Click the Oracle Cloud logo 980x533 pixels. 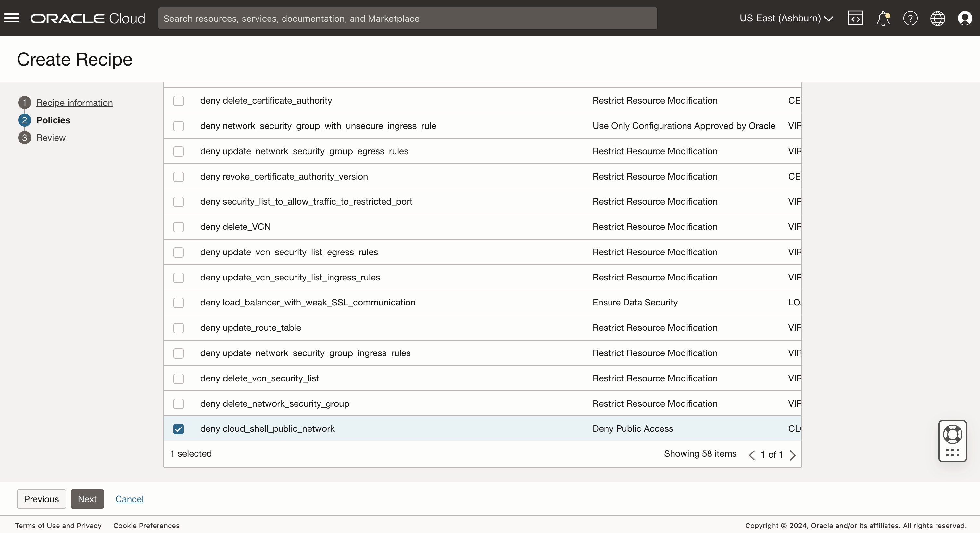[x=88, y=18]
